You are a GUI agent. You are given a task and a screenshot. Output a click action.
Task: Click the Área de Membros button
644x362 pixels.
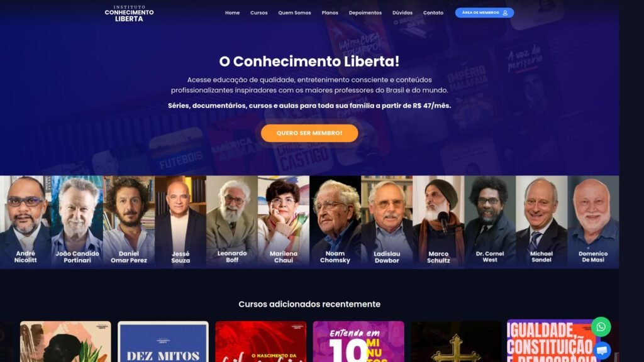point(484,13)
